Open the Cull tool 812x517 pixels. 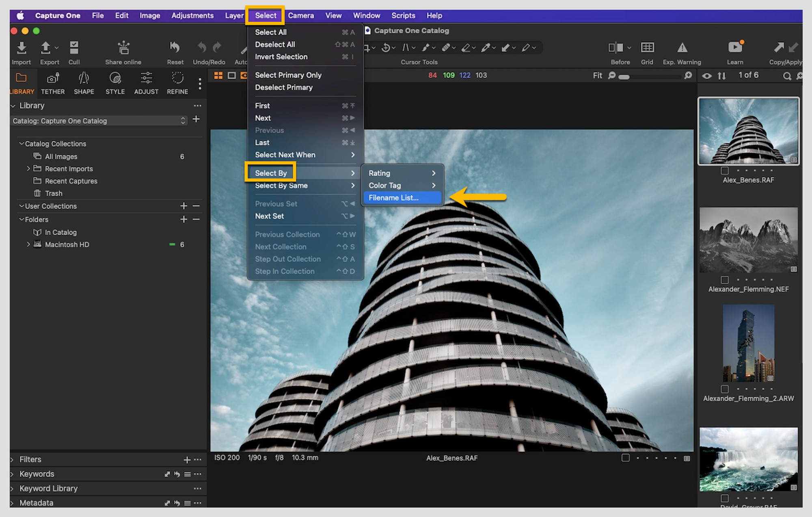tap(74, 48)
